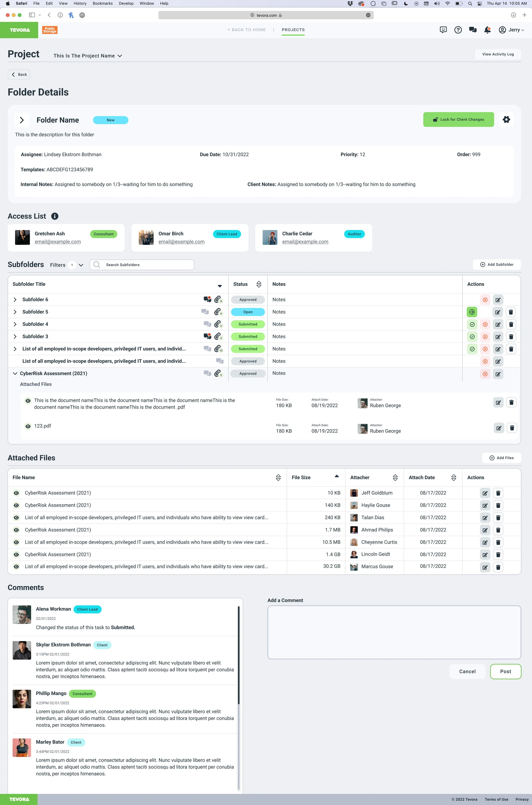Post the comment

pos(505,671)
